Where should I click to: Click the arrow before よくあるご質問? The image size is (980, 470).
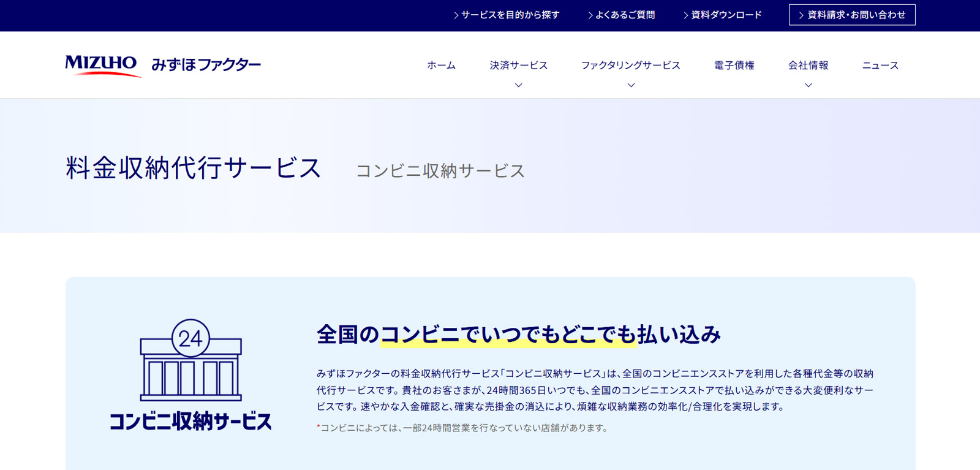590,15
